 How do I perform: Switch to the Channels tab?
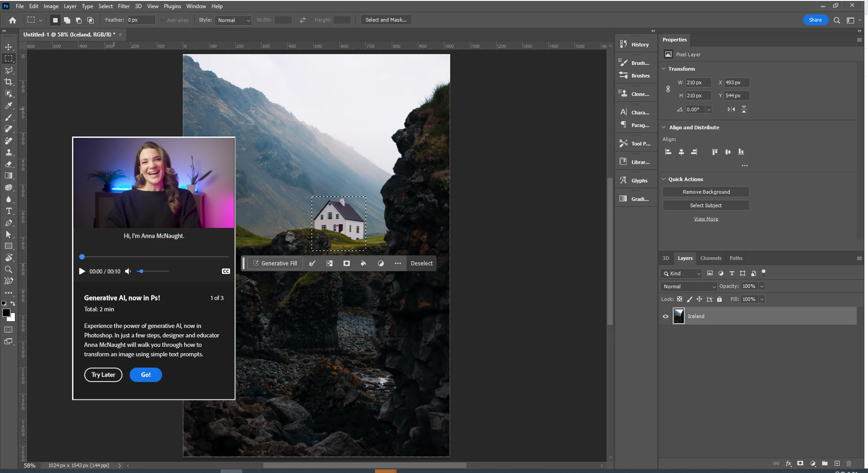click(x=711, y=258)
